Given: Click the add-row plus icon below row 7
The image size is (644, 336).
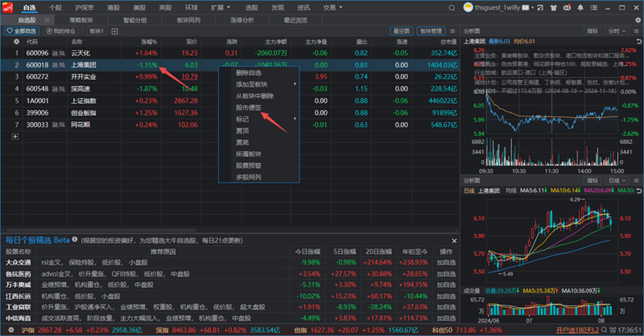Looking at the screenshot, I should point(15,136).
